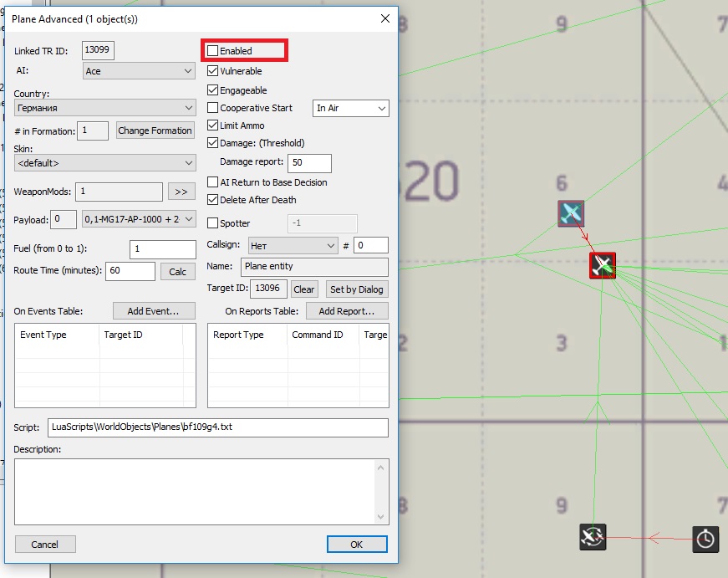This screenshot has height=578, width=728.
Task: Enable Cooperative Start checkbox
Action: [212, 107]
